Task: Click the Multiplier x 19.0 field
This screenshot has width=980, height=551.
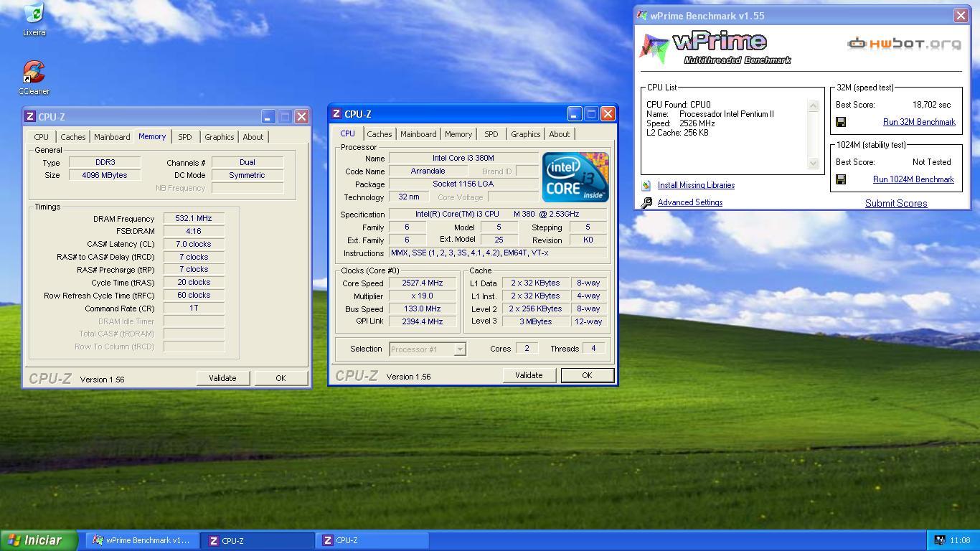Action: coord(422,296)
